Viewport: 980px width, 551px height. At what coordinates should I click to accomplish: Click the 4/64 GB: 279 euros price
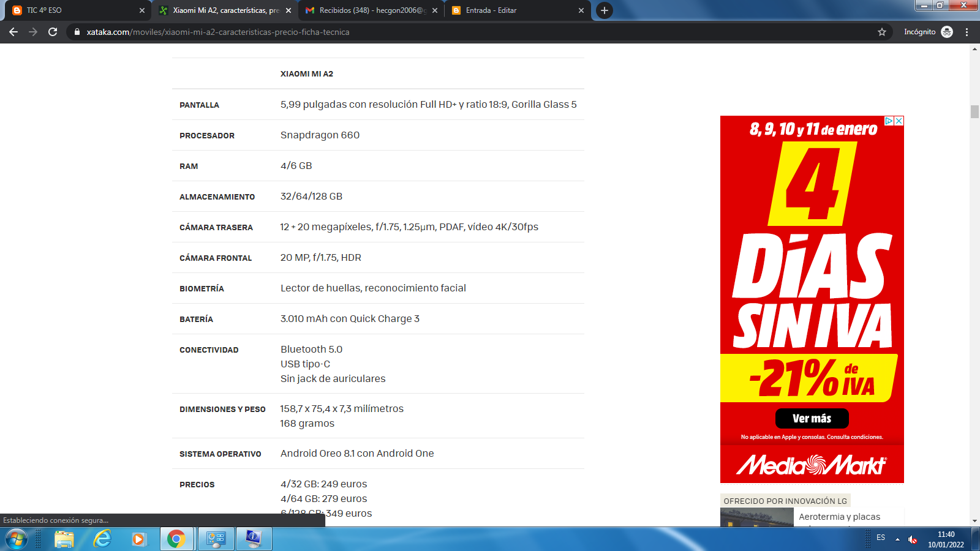(323, 498)
